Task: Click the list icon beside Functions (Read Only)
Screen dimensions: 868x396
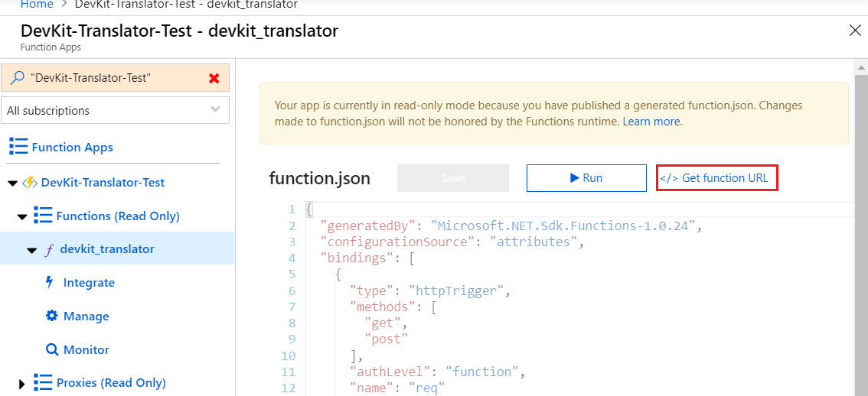Action: click(x=43, y=216)
